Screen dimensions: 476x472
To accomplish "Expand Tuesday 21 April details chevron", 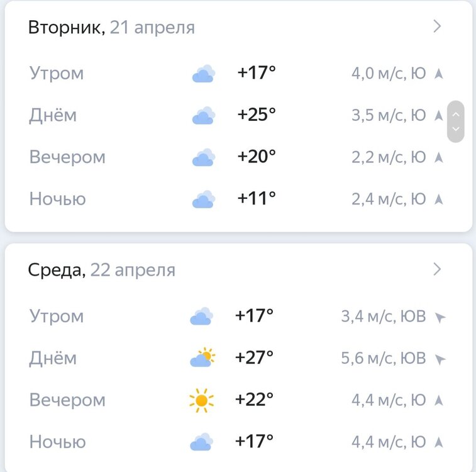I will tap(437, 26).
